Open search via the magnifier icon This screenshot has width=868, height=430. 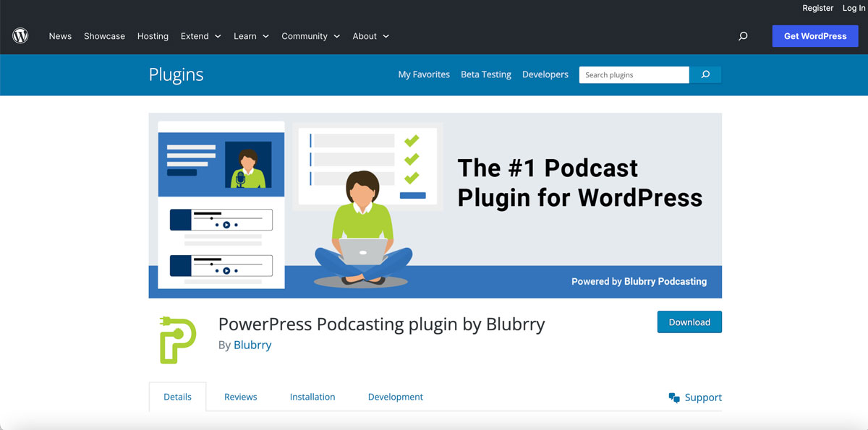pos(742,35)
